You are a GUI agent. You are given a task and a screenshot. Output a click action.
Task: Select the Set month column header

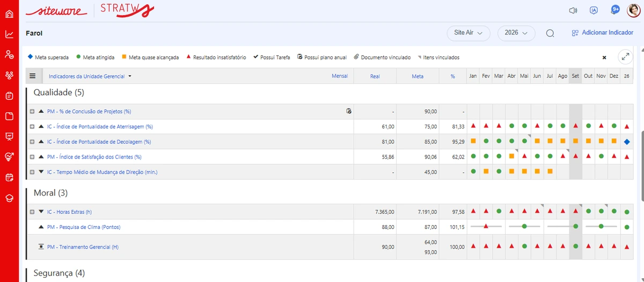575,76
